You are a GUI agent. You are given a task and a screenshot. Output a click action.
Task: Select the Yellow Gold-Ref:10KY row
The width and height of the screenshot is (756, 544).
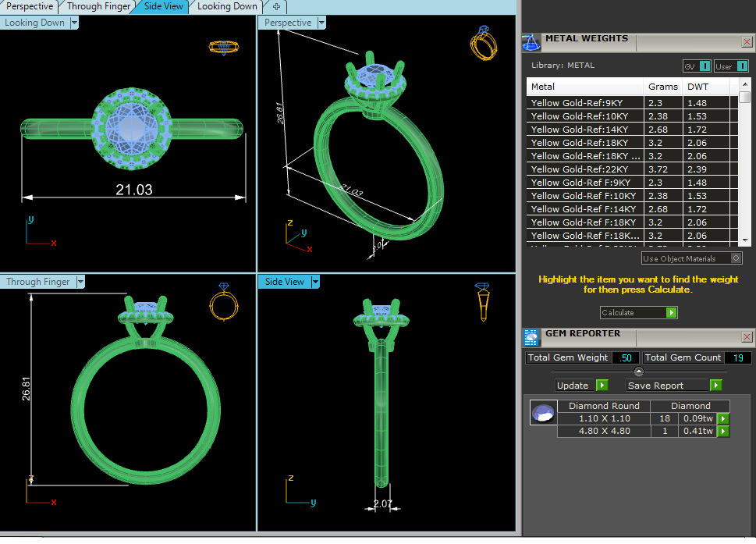(632, 116)
